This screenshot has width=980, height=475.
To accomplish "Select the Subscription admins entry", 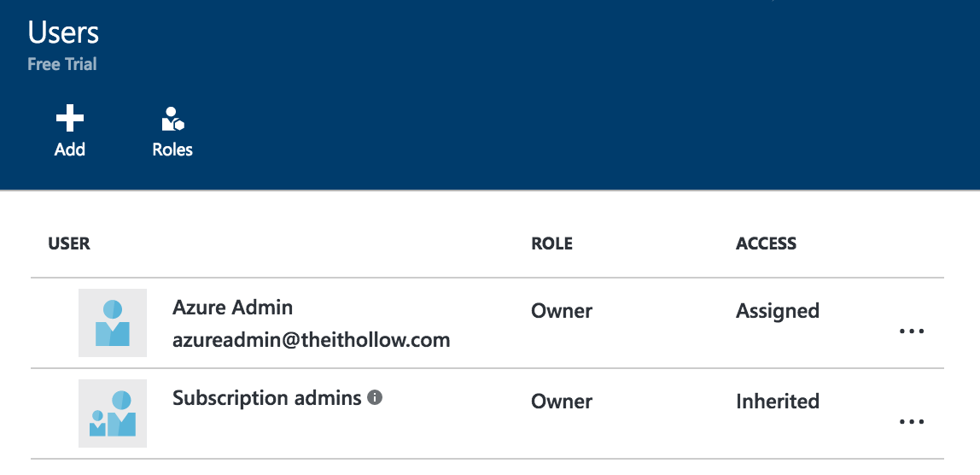I will 266,398.
